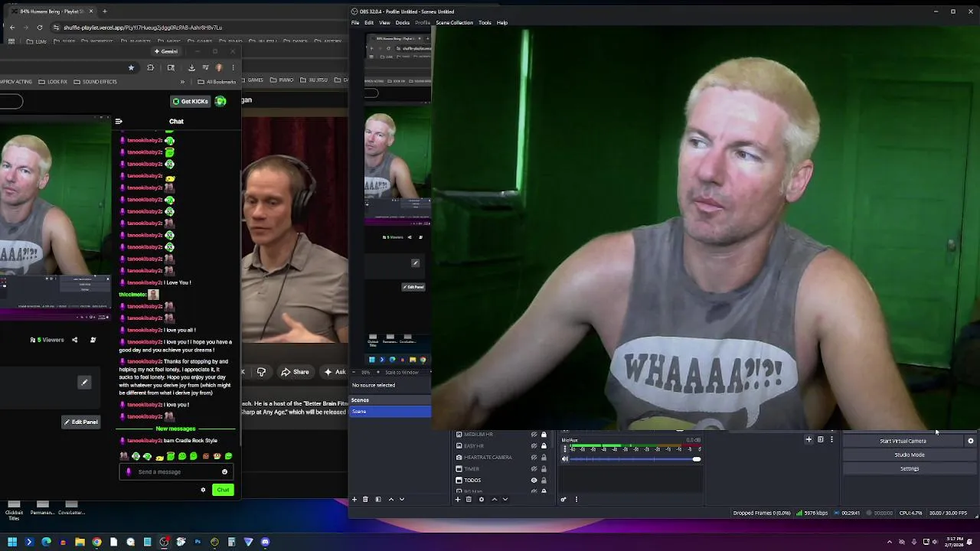This screenshot has height=551, width=980.
Task: Open chat settings gear beside Chat button
Action: (x=203, y=490)
